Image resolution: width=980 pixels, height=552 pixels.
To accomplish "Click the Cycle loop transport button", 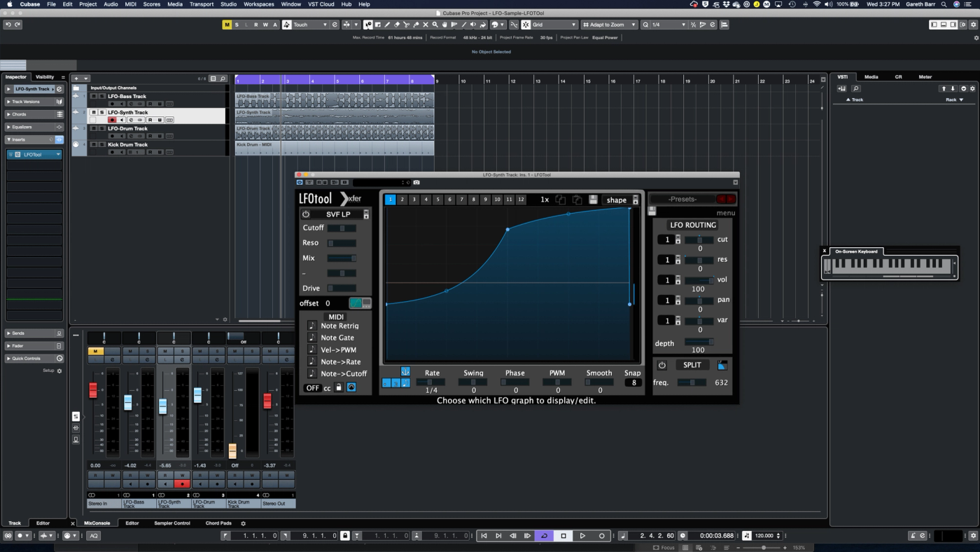I will pyautogui.click(x=545, y=536).
